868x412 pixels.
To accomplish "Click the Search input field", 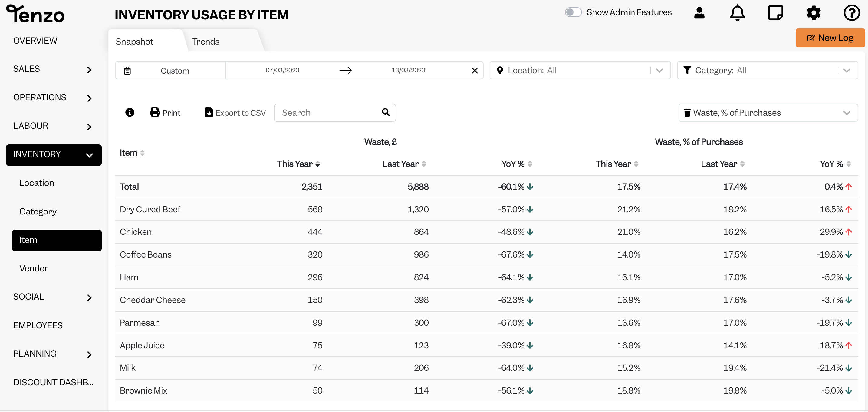I will tap(335, 113).
